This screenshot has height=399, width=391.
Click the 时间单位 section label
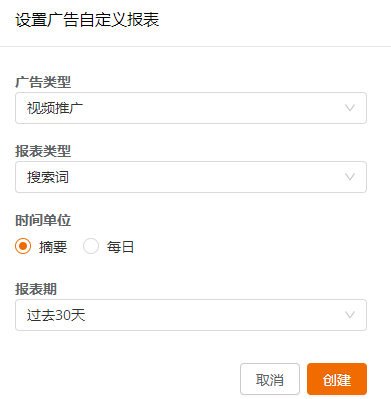(x=43, y=220)
